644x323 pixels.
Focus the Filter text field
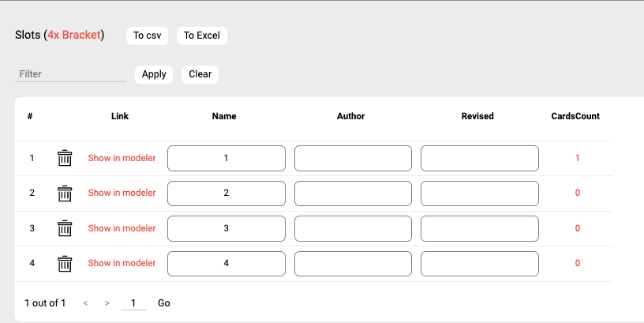pyautogui.click(x=70, y=74)
